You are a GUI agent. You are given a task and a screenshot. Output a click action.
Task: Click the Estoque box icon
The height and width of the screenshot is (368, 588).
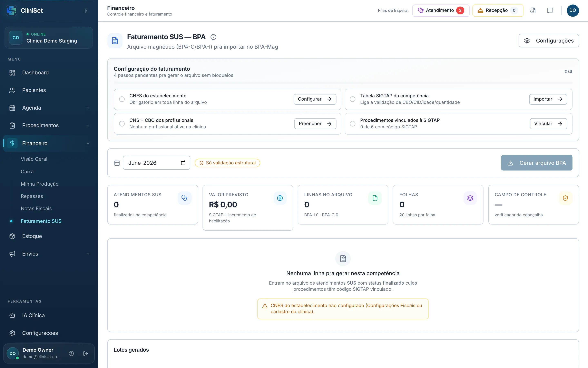tap(12, 236)
